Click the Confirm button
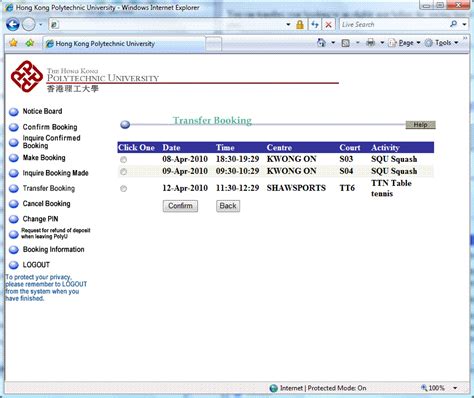The height and width of the screenshot is (398, 474). coord(180,206)
